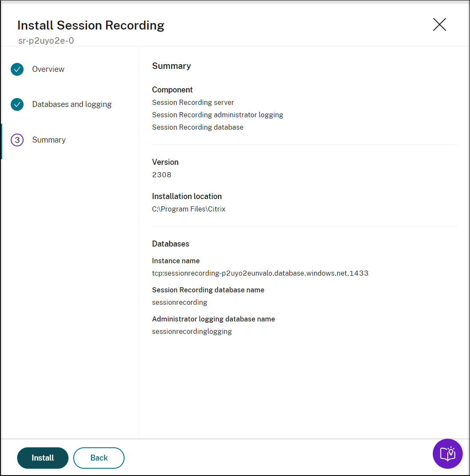Image resolution: width=470 pixels, height=476 pixels.
Task: Click the Install Session Recording title
Action: click(x=91, y=25)
